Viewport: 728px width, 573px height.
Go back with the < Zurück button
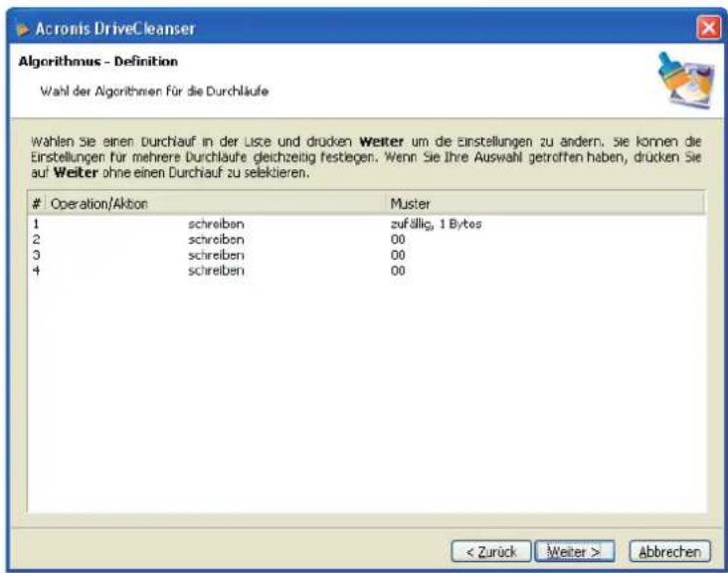tap(490, 552)
